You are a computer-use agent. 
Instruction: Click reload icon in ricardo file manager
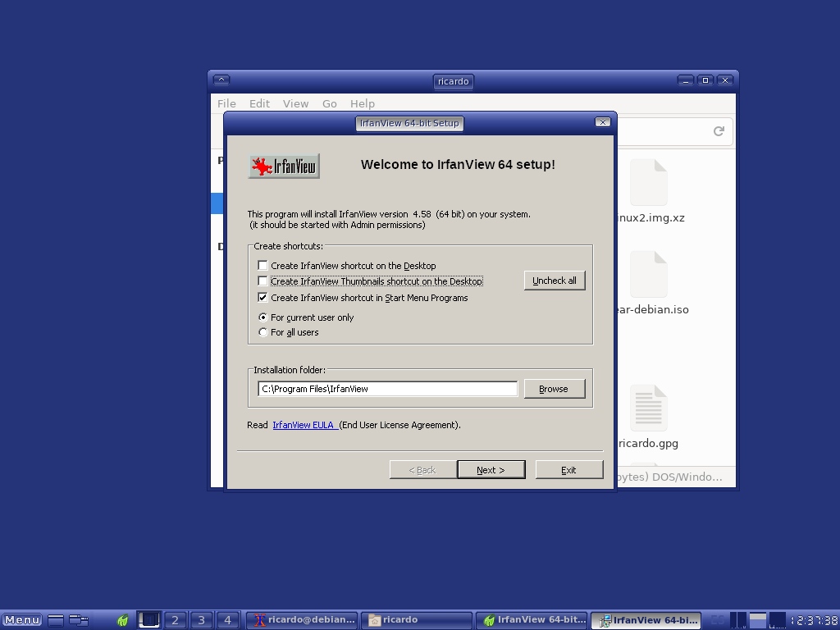(719, 131)
